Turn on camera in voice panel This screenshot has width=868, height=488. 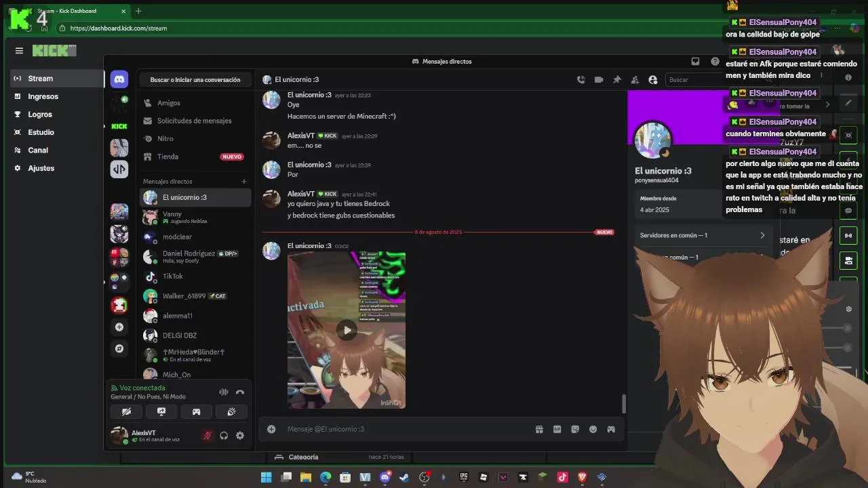pyautogui.click(x=126, y=411)
